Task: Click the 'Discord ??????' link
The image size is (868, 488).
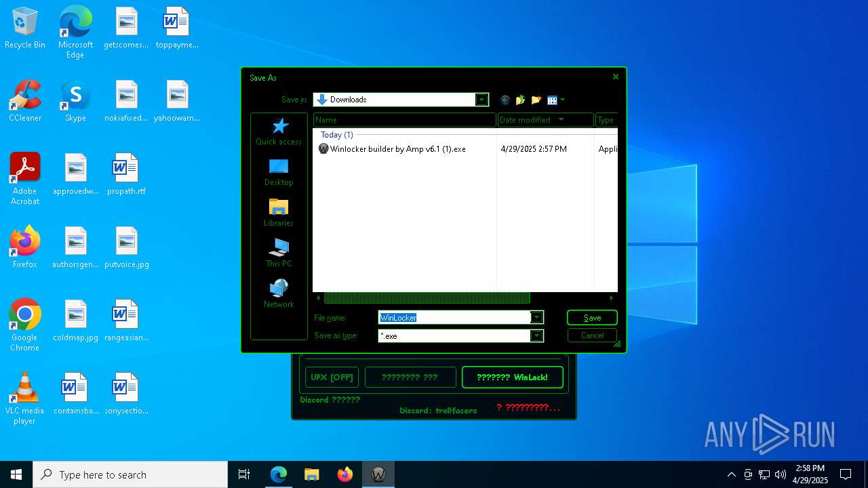Action: (330, 400)
